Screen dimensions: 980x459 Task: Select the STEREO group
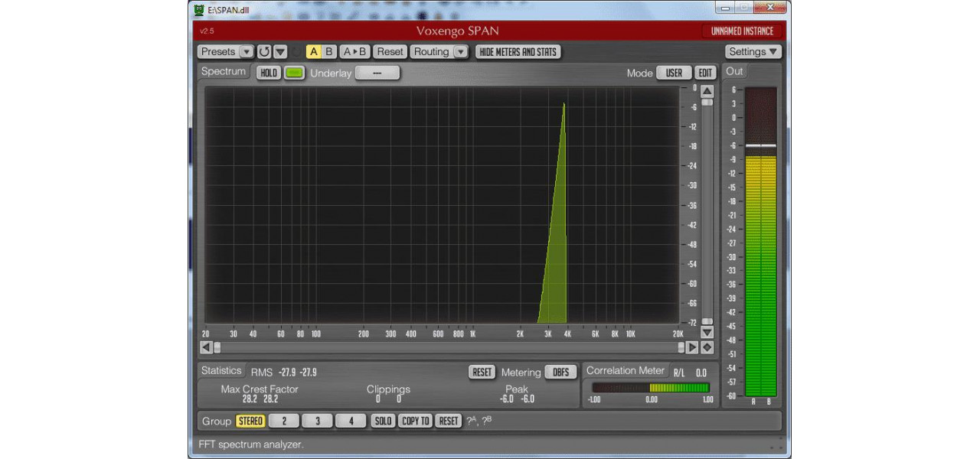[250, 421]
